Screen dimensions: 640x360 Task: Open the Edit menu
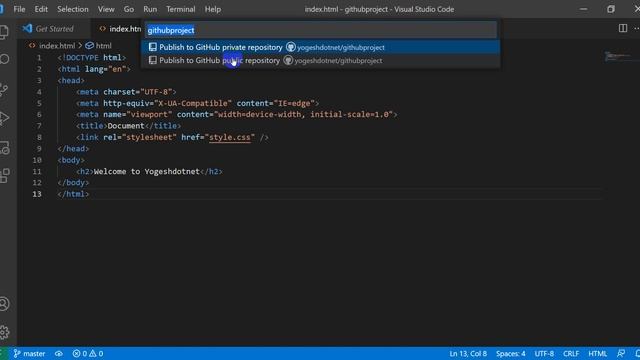click(41, 9)
